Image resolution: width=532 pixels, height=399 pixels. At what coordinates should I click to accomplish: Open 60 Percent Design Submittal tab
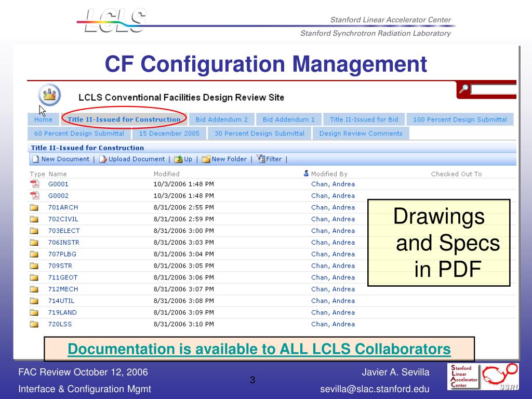(79, 134)
